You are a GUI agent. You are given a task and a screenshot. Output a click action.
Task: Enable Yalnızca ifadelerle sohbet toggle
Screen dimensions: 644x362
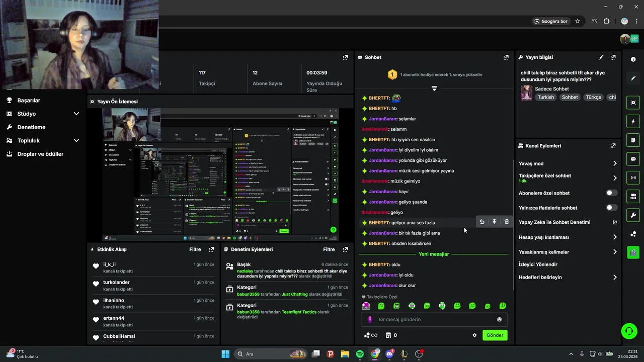point(611,208)
